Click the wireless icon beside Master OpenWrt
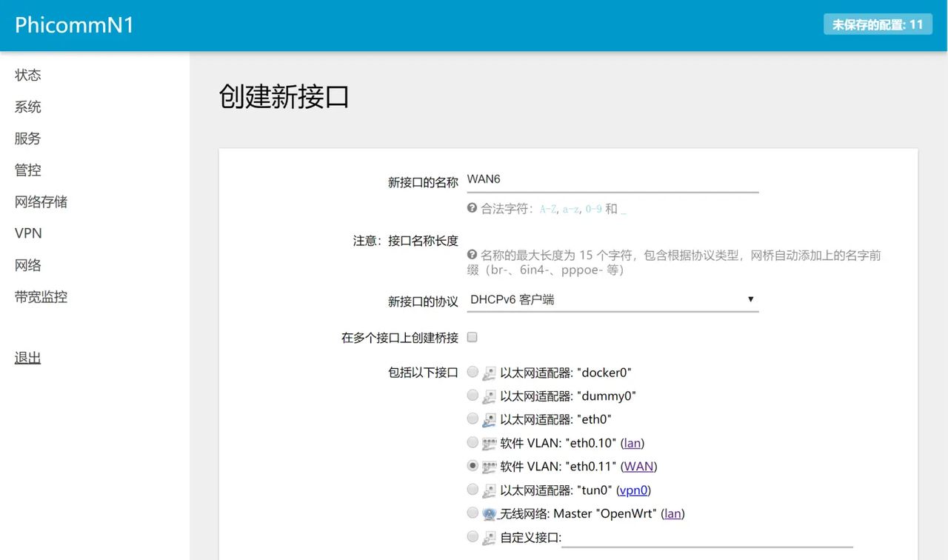This screenshot has width=948, height=560. pos(489,513)
